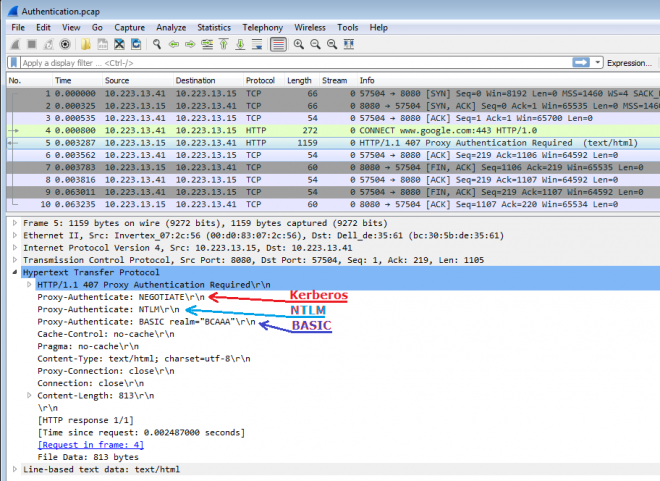Click the Expression... button
Screen dimensions: 660x481
pos(629,62)
